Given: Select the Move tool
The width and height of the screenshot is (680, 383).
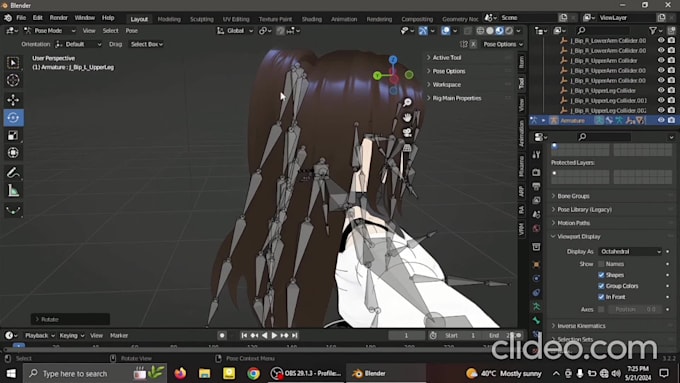Looking at the screenshot, I should [13, 100].
